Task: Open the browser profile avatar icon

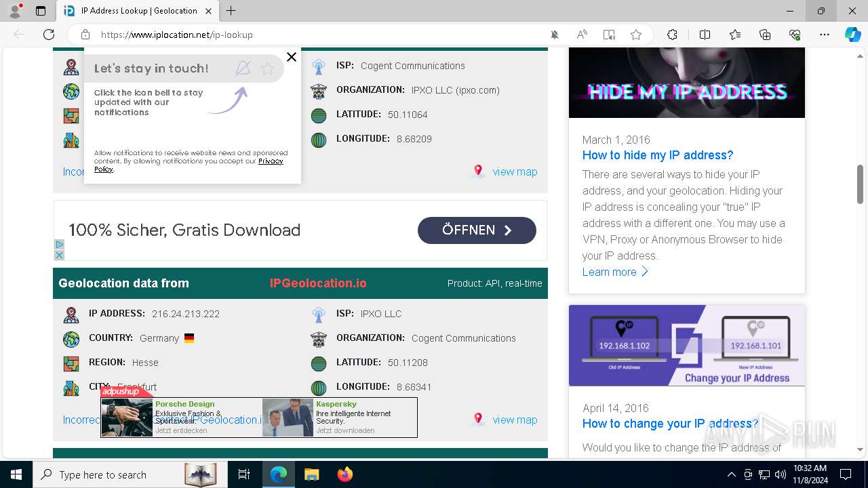Action: [15, 11]
